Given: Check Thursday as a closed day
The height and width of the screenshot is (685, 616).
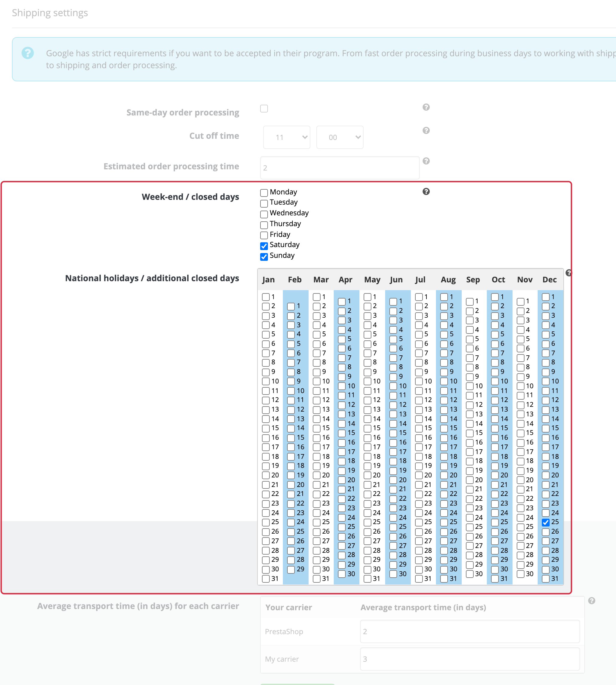Looking at the screenshot, I should pyautogui.click(x=264, y=225).
